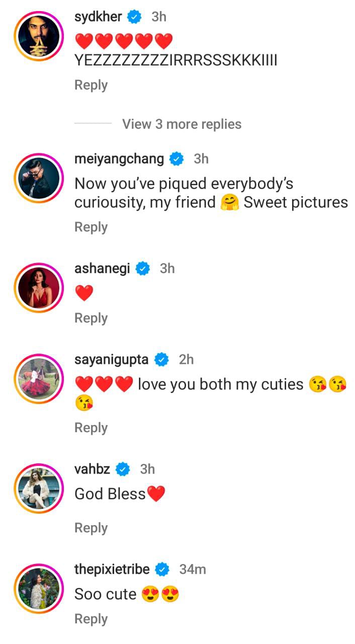This screenshot has width=355, height=644.
Task: Click thepixietribe's verified badge
Action: [x=161, y=570]
